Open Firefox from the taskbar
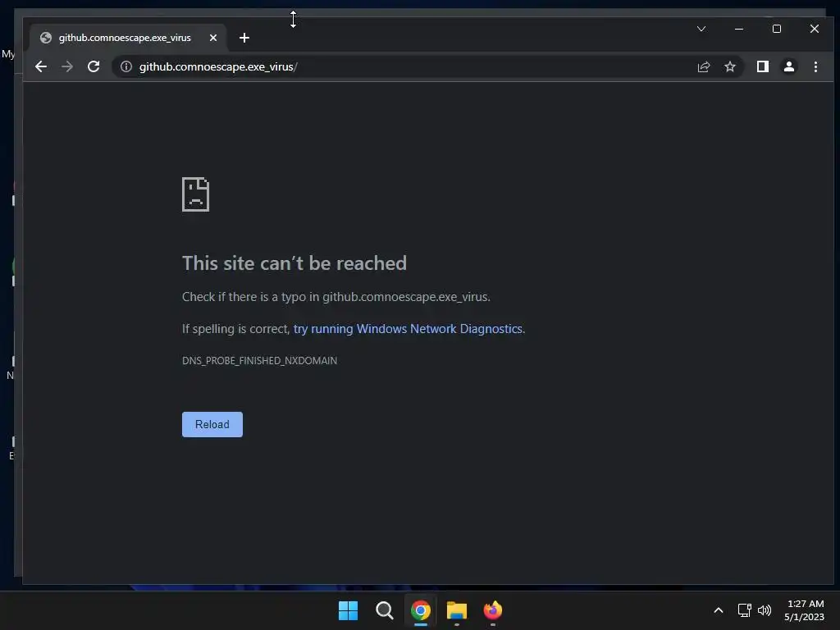Viewport: 840px width, 630px height. point(493,610)
